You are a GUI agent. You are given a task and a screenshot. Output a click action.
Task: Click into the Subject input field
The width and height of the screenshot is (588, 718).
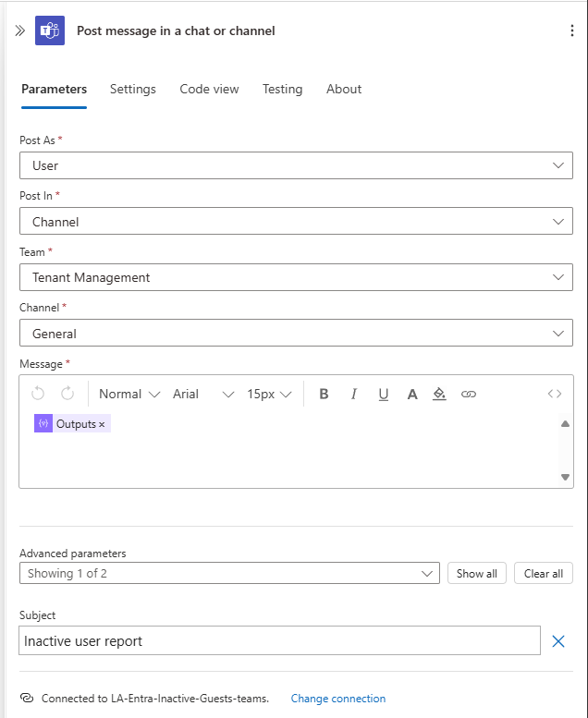pos(279,640)
